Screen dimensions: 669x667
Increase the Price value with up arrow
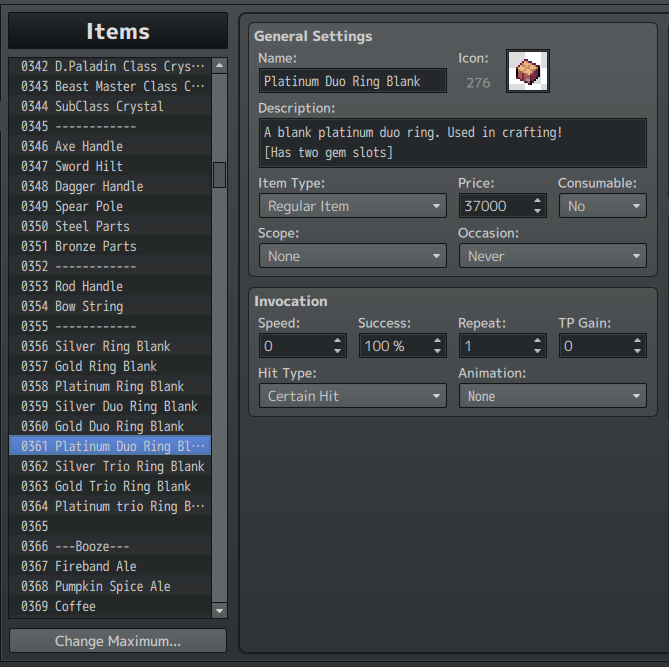coord(537,200)
